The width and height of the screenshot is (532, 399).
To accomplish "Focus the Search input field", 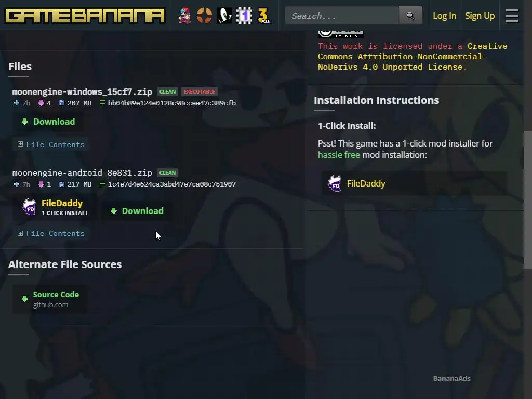I will pyautogui.click(x=342, y=16).
